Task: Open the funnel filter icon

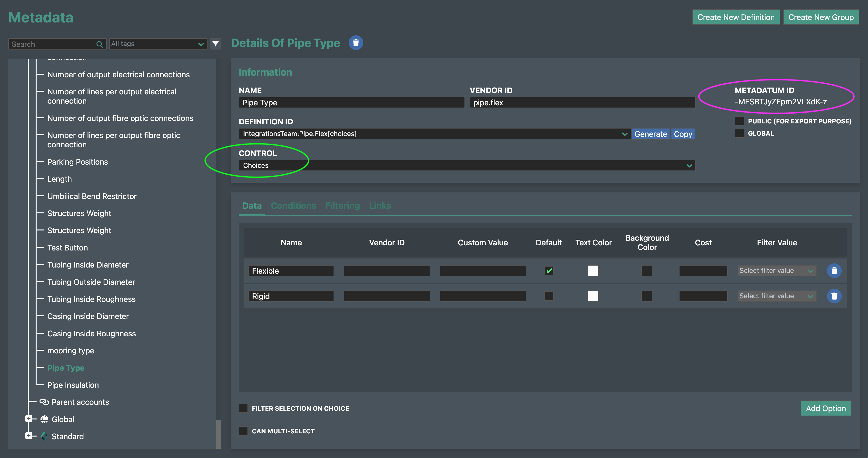Action: coord(215,44)
